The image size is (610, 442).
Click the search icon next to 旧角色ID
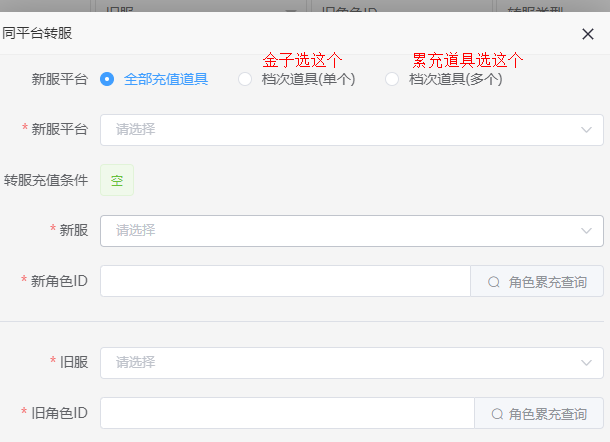point(496,414)
